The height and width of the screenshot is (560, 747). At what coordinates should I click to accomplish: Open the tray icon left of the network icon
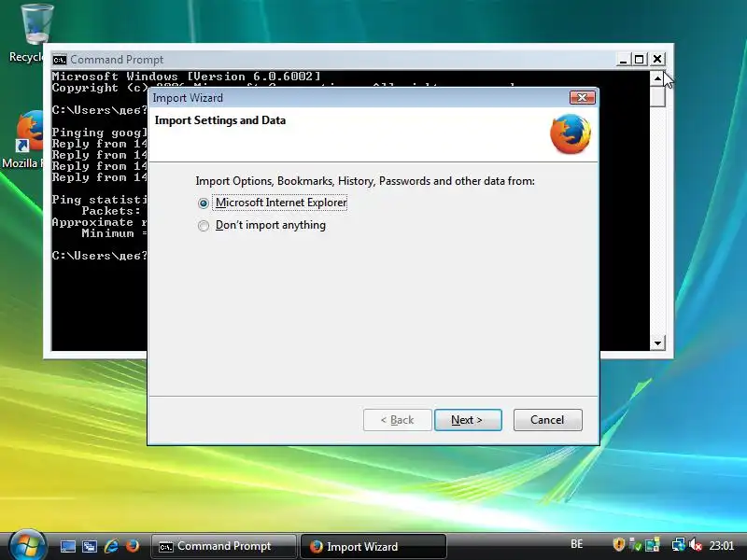(653, 544)
